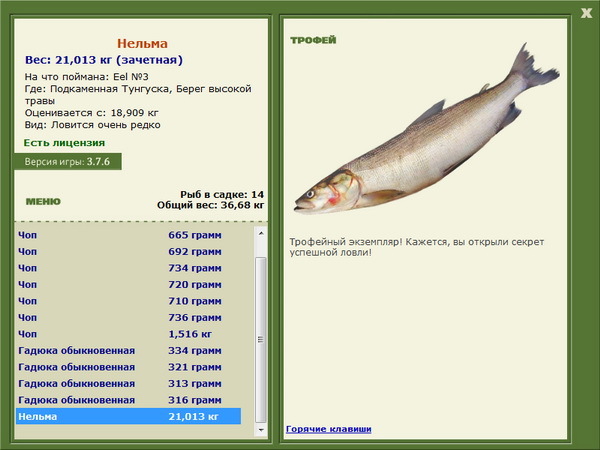Viewport: 600px width, 450px height.
Task: Click the fish list scrollbar thumb
Action: click(261, 340)
